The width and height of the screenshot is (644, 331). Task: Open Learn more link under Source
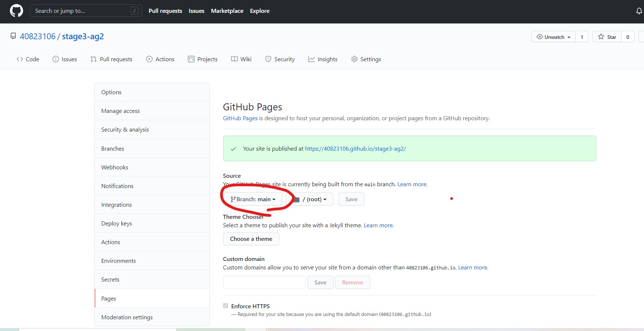412,184
